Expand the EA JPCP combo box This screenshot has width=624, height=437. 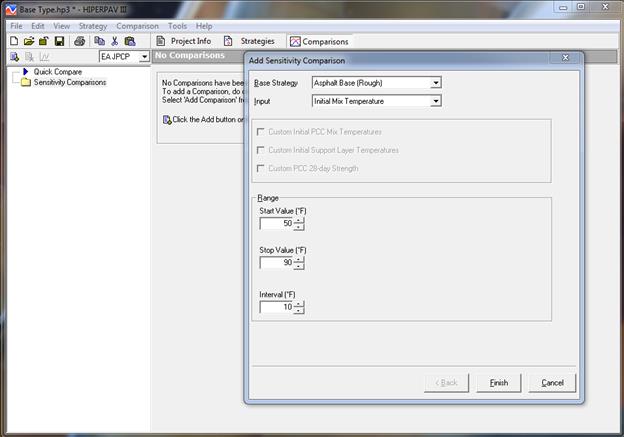[x=144, y=57]
